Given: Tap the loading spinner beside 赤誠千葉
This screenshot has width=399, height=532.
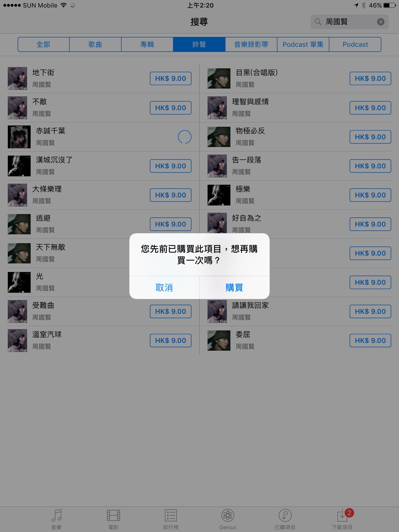Looking at the screenshot, I should tap(185, 137).
